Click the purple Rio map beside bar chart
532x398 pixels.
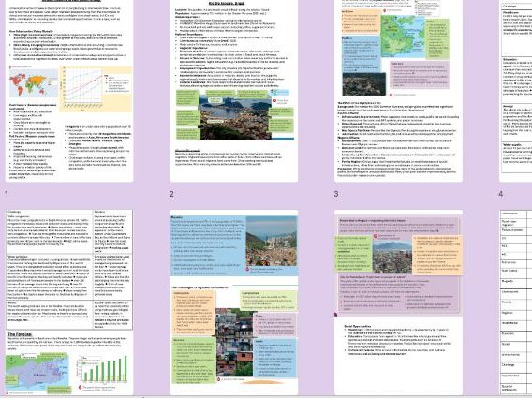37,374
